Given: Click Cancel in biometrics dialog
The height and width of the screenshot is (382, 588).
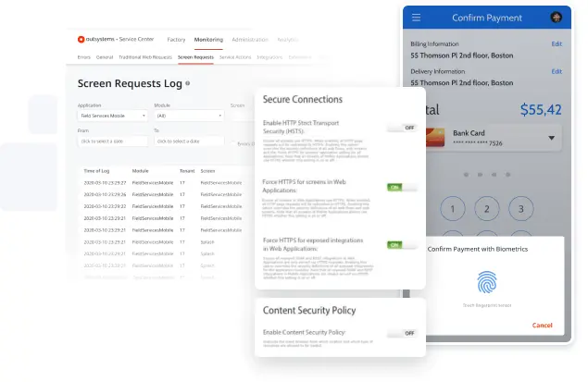Looking at the screenshot, I should 543,325.
